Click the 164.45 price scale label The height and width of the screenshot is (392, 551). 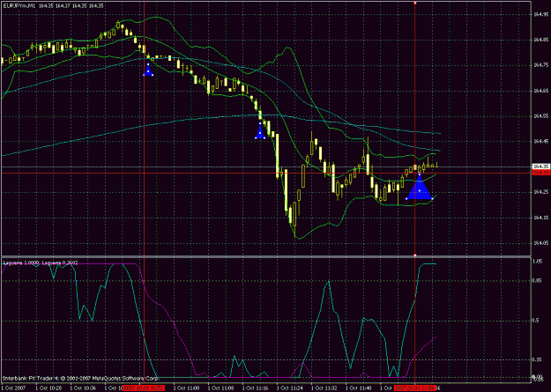coord(540,142)
